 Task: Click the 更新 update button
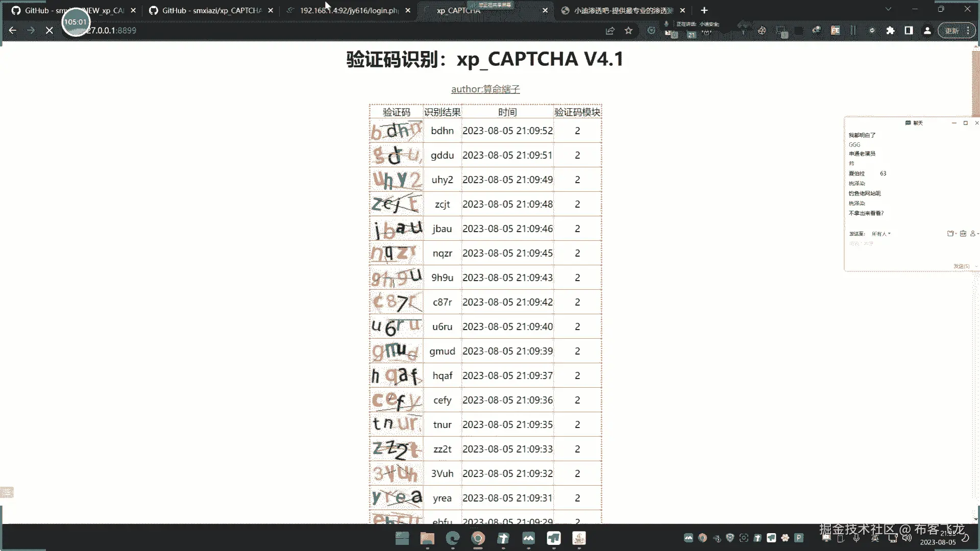(x=952, y=31)
